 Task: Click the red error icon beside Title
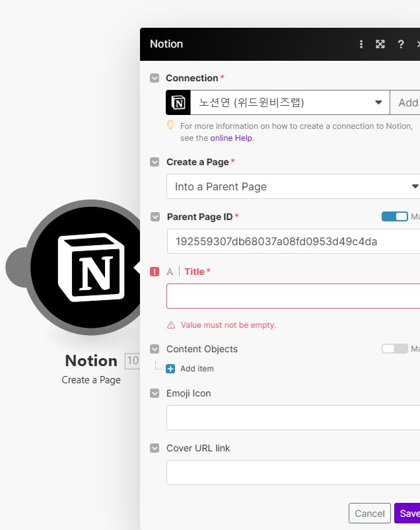click(155, 272)
